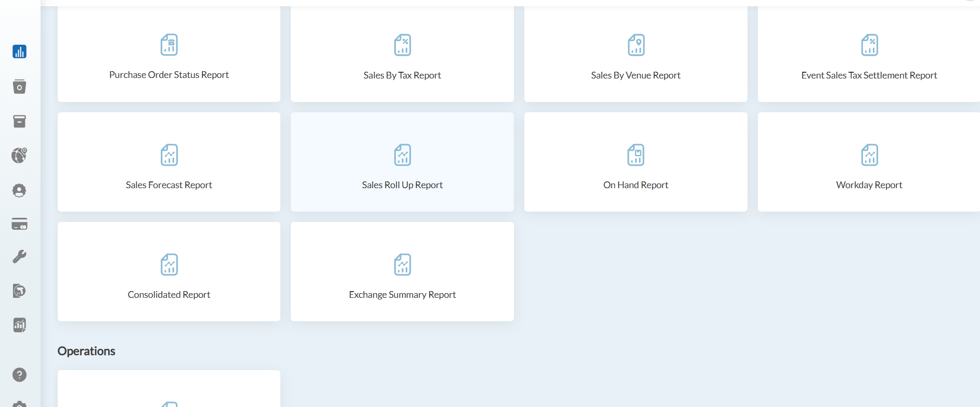Open the globe with location pin icon
The width and height of the screenshot is (980, 407).
tap(19, 155)
